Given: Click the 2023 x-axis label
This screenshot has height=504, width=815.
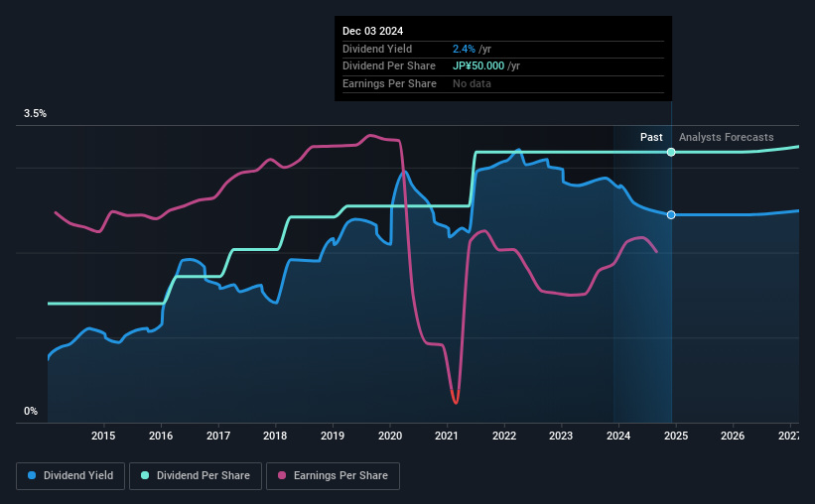Looking at the screenshot, I should (561, 436).
